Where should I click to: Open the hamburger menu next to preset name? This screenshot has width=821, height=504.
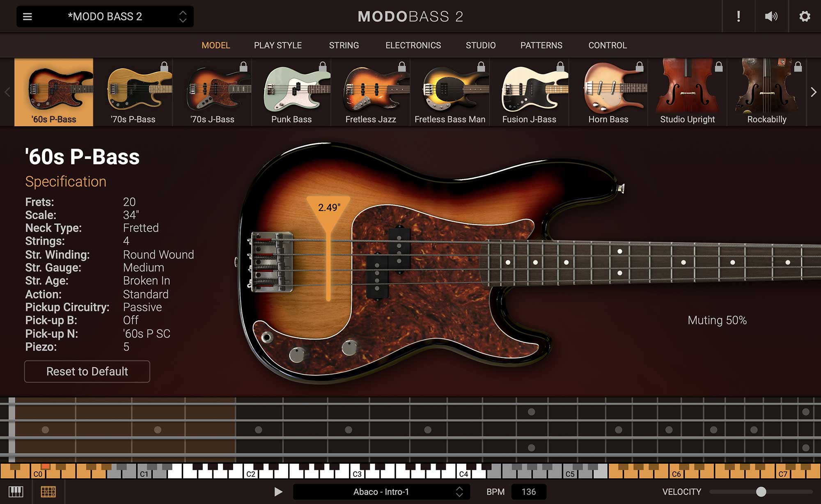pos(27,16)
